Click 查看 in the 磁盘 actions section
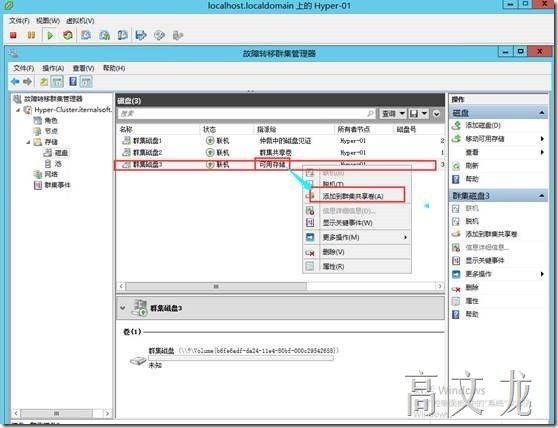This screenshot has width=558, height=428. pos(472,152)
